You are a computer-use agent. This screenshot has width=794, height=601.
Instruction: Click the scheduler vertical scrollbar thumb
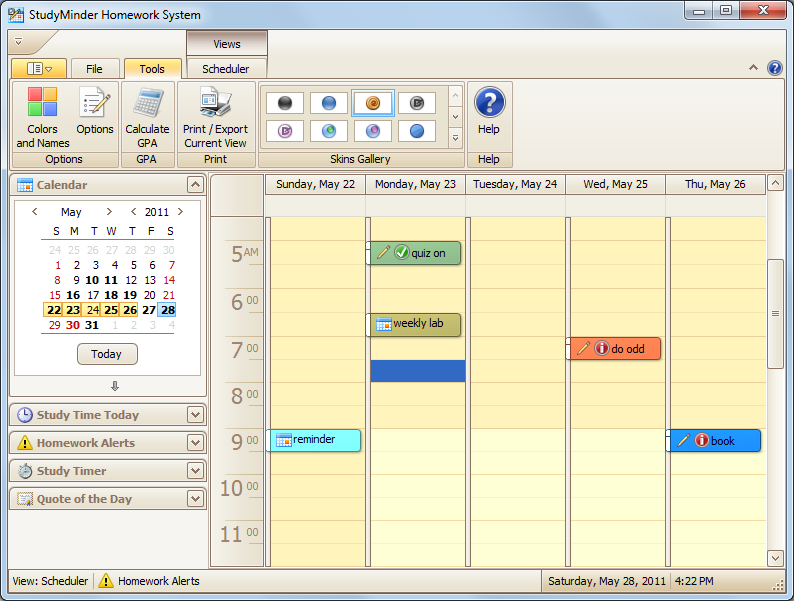775,314
